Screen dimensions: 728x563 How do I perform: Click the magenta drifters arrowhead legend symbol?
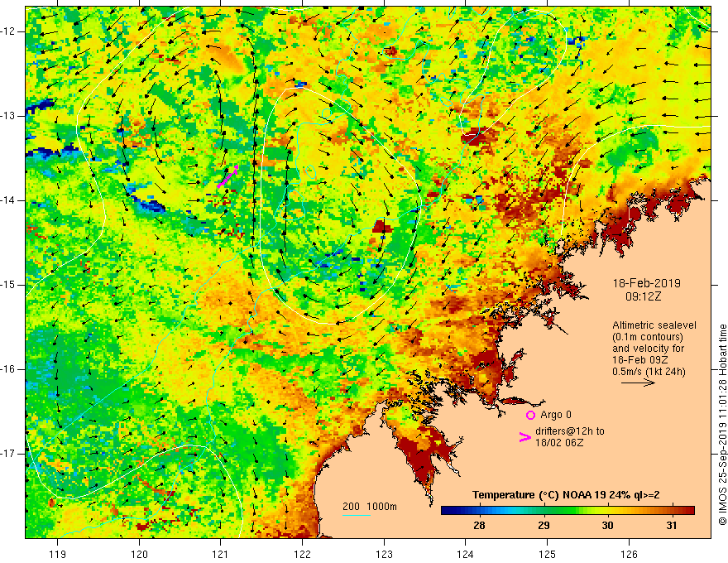pyautogui.click(x=524, y=437)
